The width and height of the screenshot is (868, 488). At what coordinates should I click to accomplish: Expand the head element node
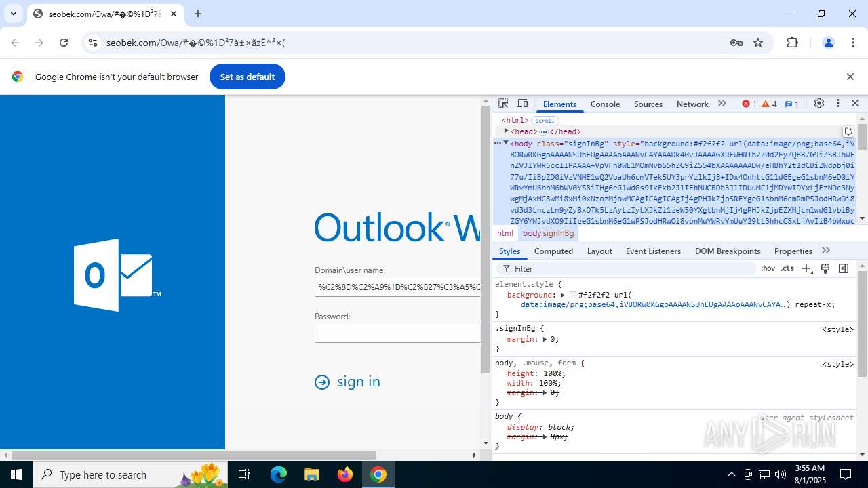(x=506, y=131)
